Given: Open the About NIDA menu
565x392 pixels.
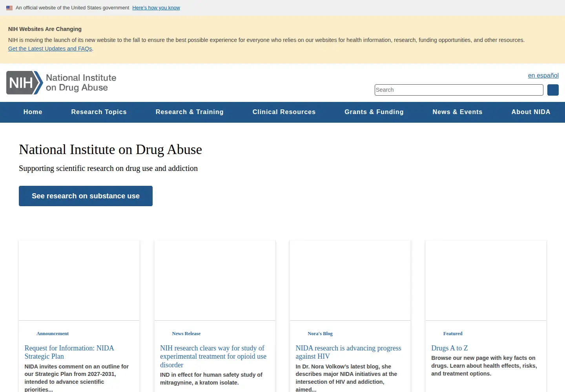Looking at the screenshot, I should point(531,112).
